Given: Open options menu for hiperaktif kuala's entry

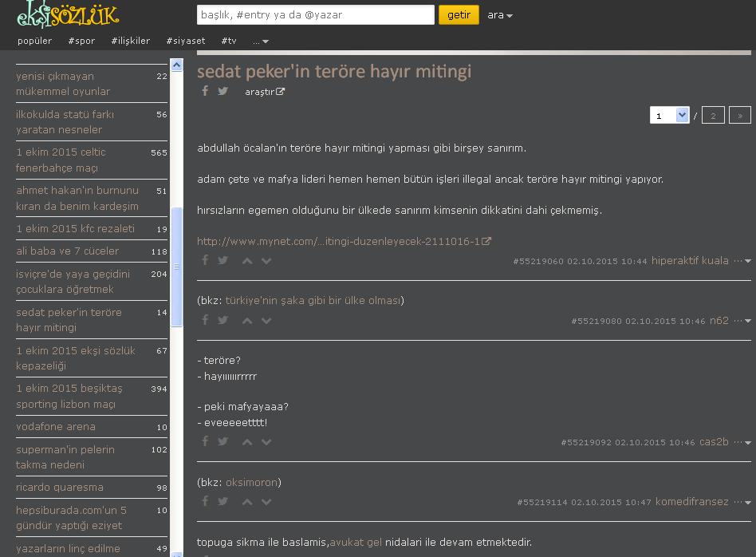Looking at the screenshot, I should tap(742, 261).
